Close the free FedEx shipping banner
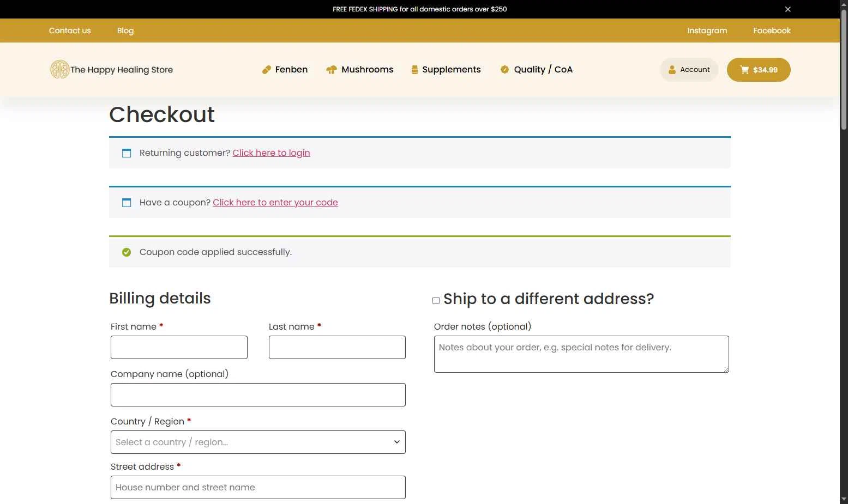848x504 pixels. click(787, 9)
